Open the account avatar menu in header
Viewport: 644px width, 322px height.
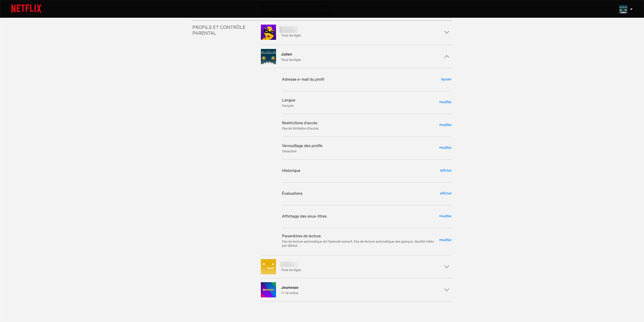(626, 9)
